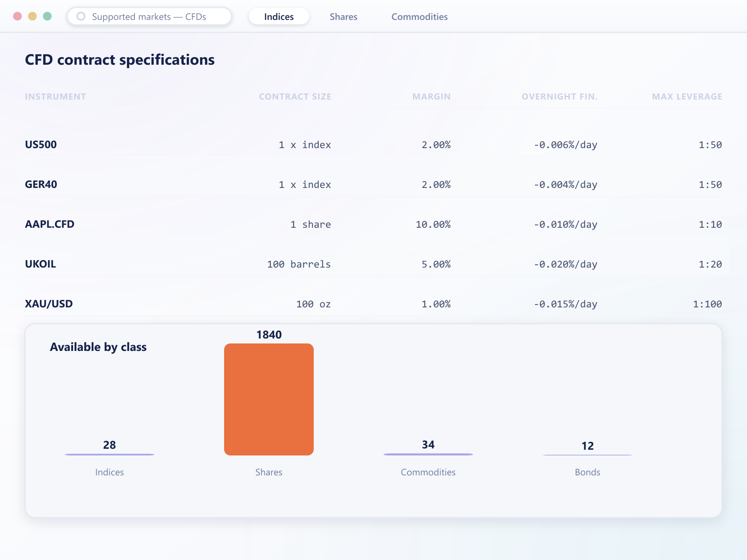The image size is (747, 560).
Task: Open the Shares tab
Action: tap(344, 17)
